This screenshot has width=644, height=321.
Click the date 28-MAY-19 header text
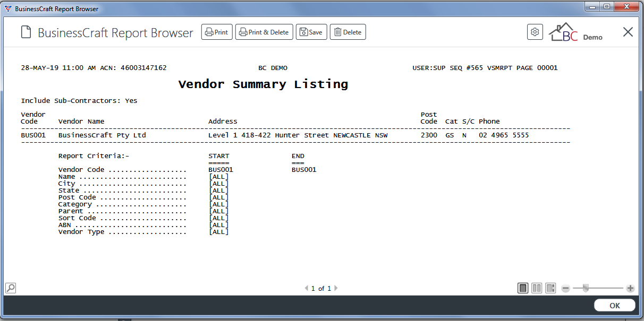39,68
